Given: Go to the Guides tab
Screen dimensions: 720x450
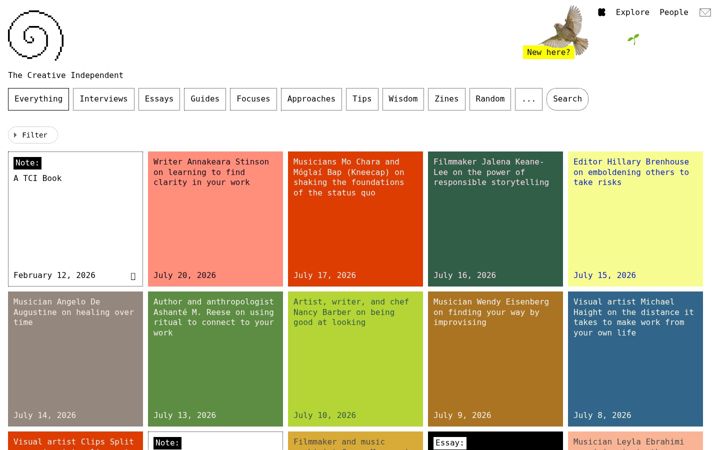Looking at the screenshot, I should tap(205, 99).
